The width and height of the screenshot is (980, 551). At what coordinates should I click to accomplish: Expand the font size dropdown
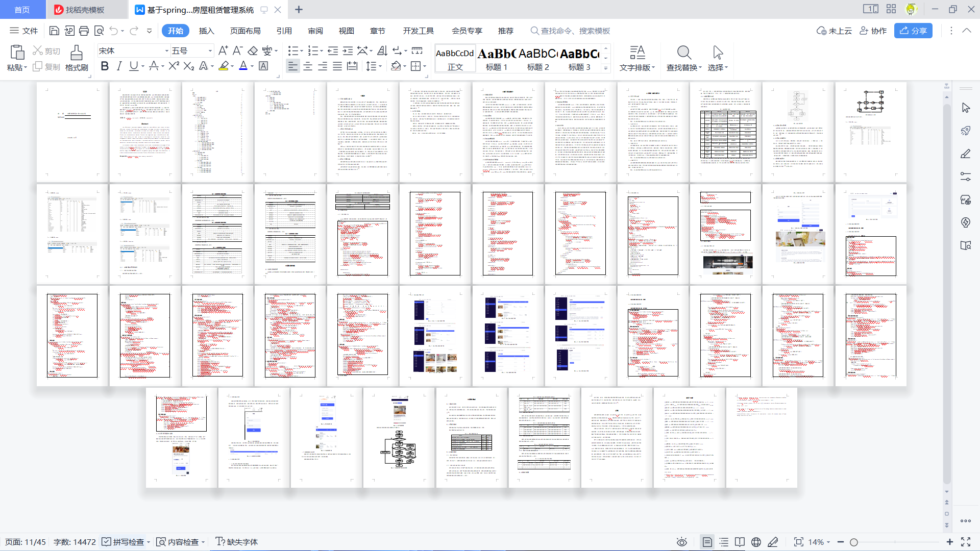click(x=210, y=51)
